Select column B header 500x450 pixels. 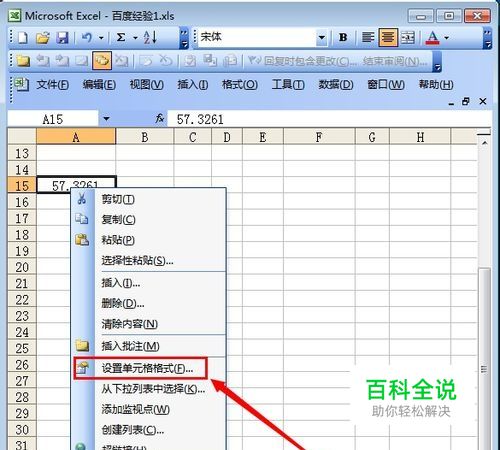coord(145,137)
